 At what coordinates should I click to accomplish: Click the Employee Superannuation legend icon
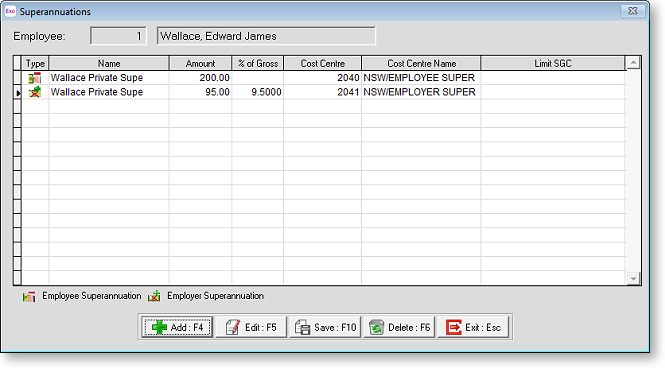pos(29,296)
